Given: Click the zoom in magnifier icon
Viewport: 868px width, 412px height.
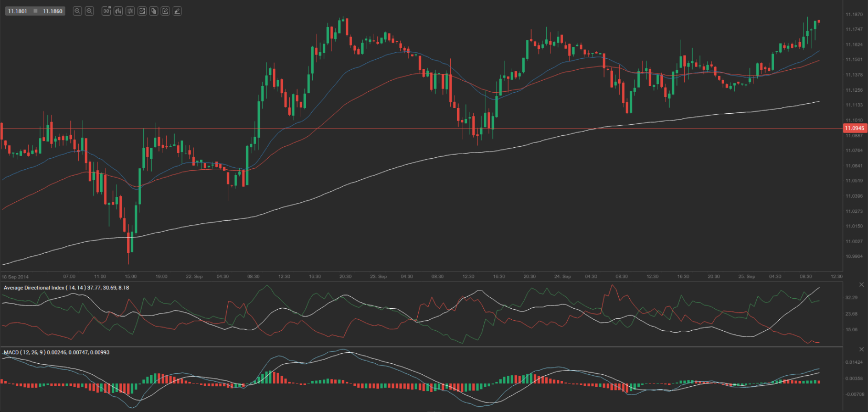Looking at the screenshot, I should point(89,11).
